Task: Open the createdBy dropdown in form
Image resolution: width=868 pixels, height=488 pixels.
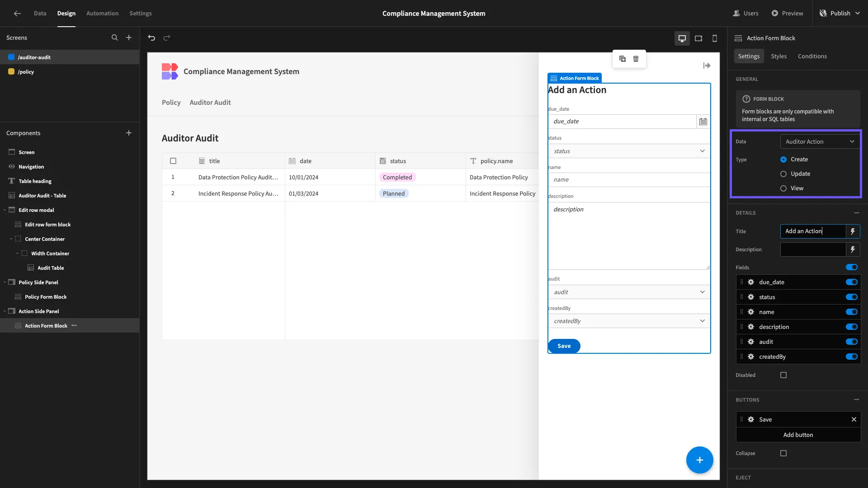Action: tap(629, 321)
